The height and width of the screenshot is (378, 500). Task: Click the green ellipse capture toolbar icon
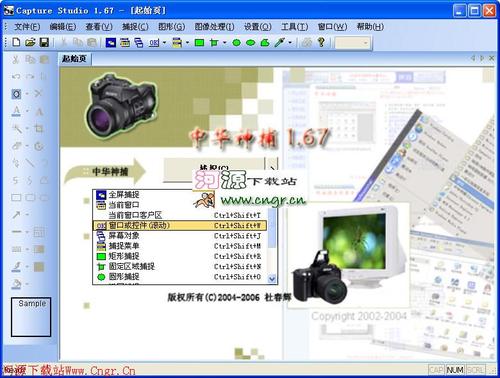click(x=250, y=43)
